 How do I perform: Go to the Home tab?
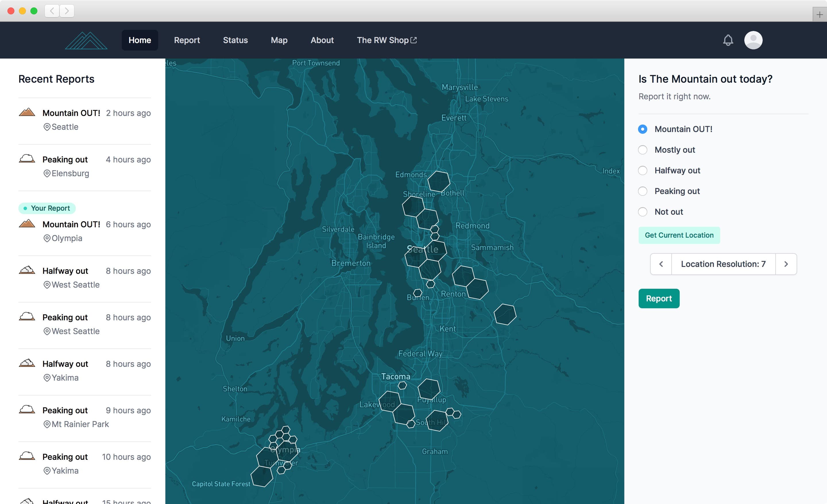tap(140, 40)
